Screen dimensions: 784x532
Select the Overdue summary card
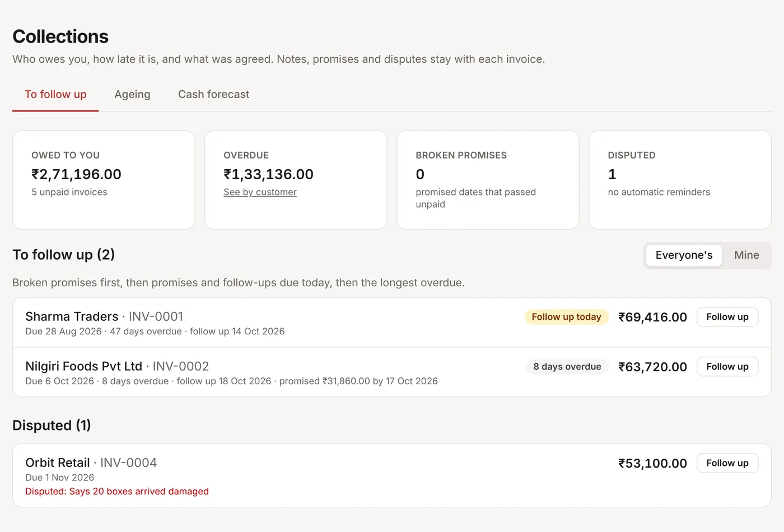tap(296, 180)
